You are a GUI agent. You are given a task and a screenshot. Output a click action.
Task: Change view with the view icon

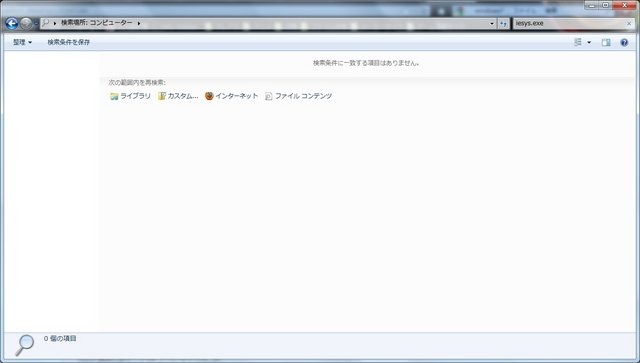(578, 42)
